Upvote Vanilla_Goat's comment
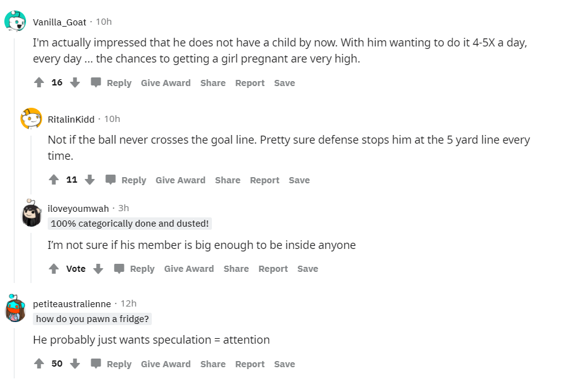This screenshot has width=562, height=392. click(39, 82)
